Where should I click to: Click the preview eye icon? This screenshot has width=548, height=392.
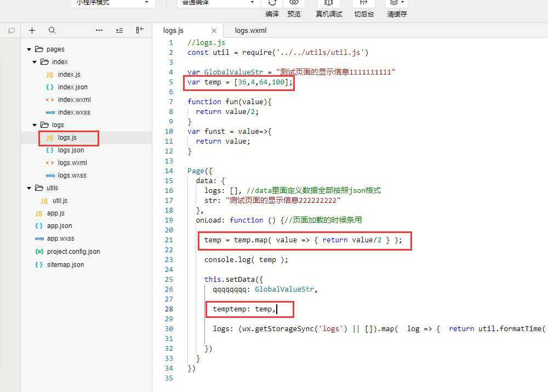pos(294,2)
